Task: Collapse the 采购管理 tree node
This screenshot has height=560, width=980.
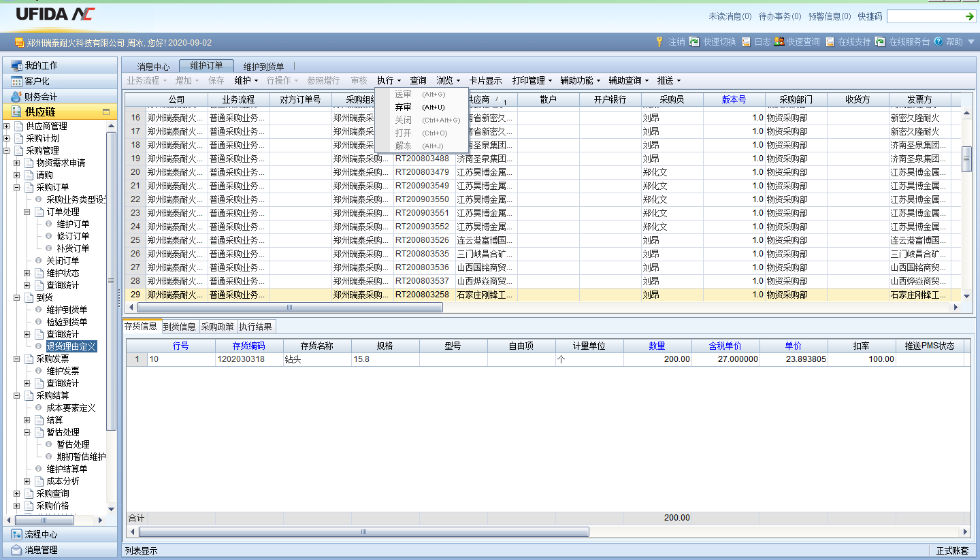Action: coord(7,151)
